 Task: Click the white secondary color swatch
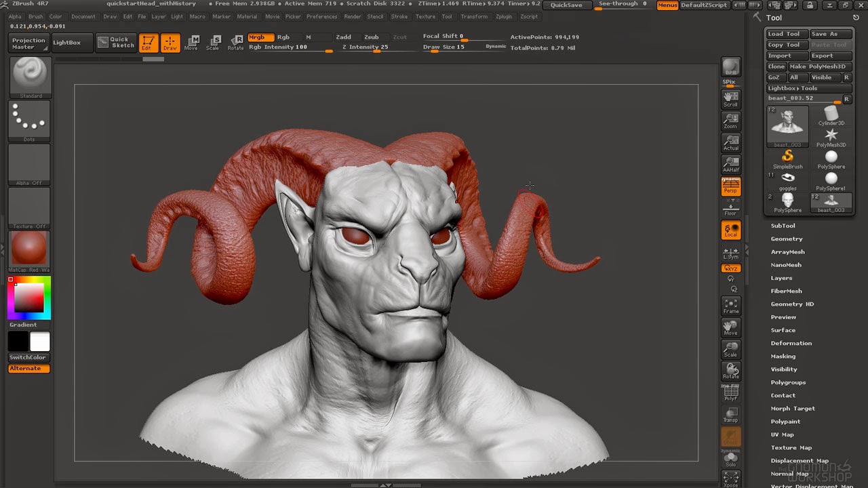tap(40, 342)
